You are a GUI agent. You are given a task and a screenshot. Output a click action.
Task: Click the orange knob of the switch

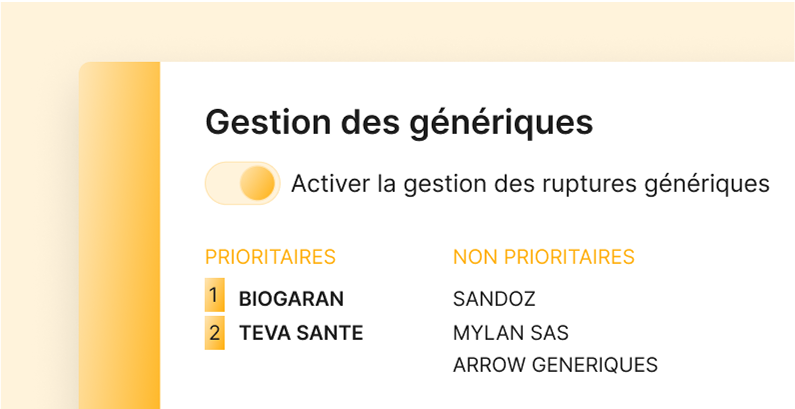[258, 184]
